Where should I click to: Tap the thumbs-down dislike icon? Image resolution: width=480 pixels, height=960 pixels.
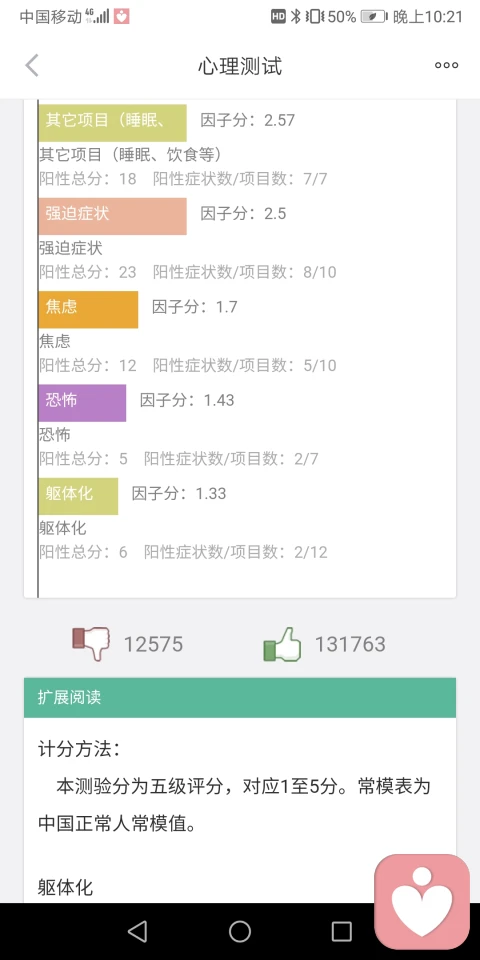(91, 643)
